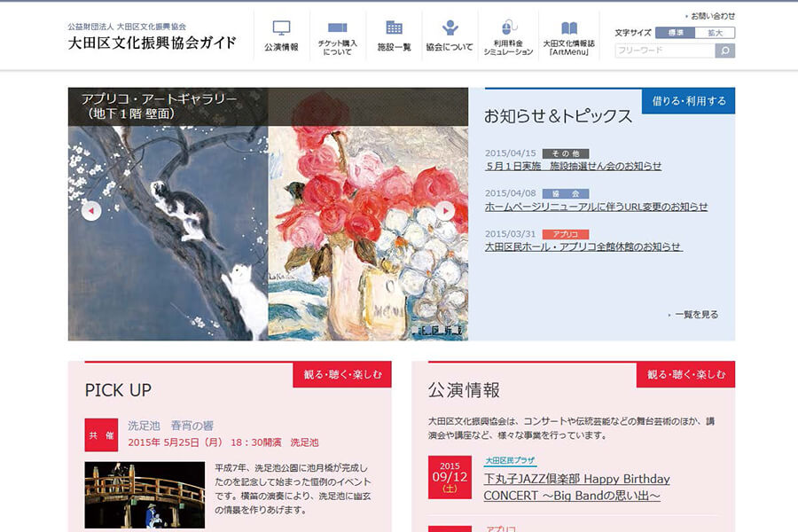Click the お知らせ&トピックス heading
The height and width of the screenshot is (532, 798).
pyautogui.click(x=558, y=116)
